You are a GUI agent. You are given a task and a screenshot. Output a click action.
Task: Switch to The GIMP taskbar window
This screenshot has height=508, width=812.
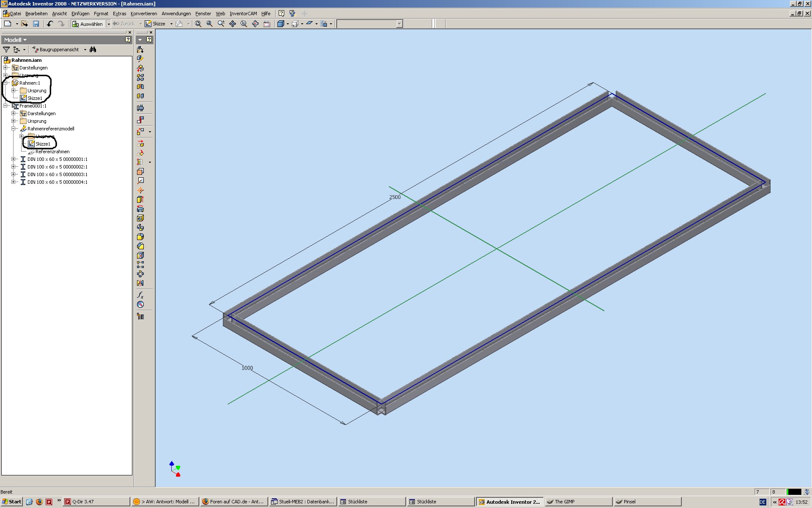coord(564,502)
